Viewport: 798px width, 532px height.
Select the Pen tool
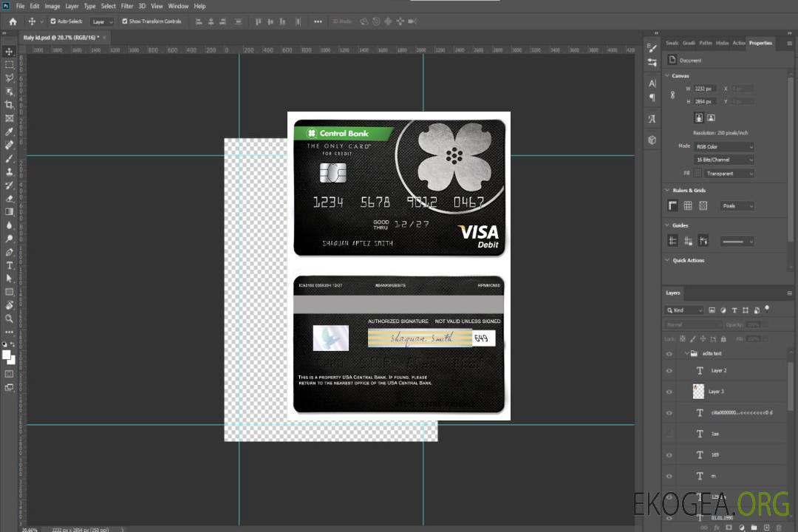click(9, 252)
